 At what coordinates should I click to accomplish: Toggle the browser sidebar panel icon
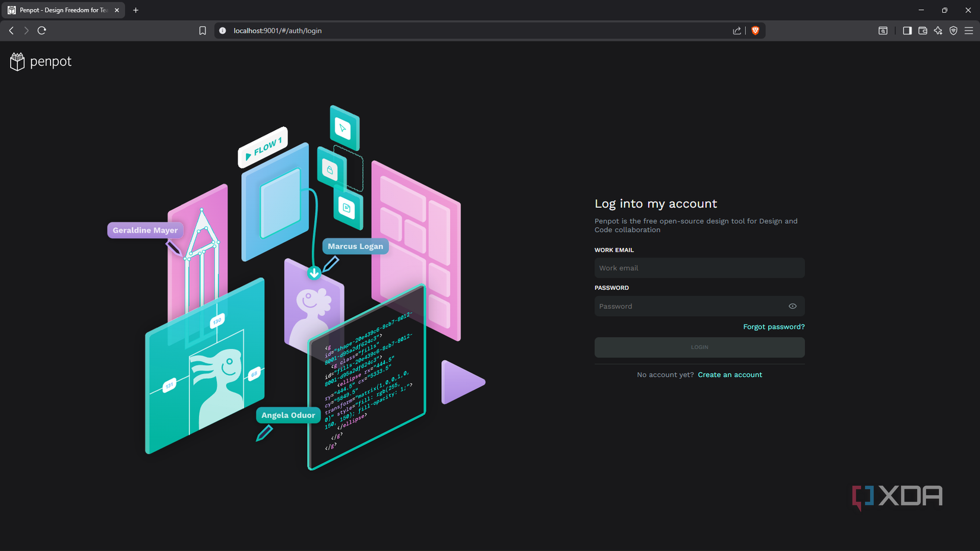(x=907, y=30)
